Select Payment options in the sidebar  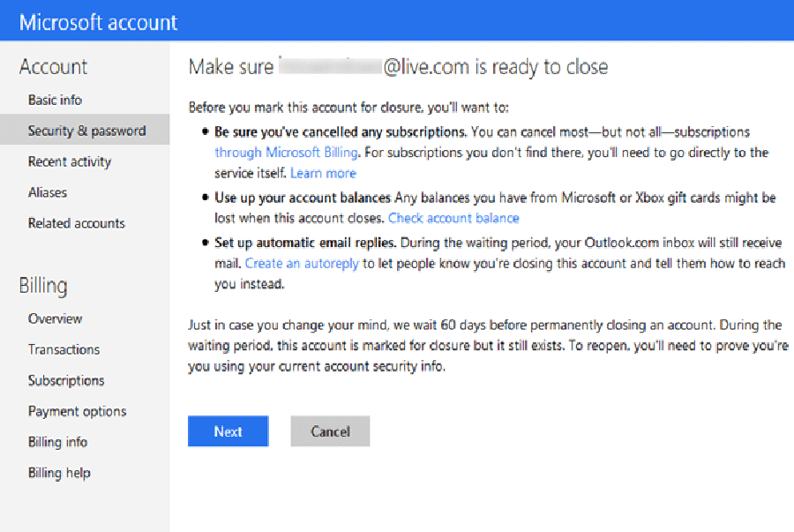(77, 411)
